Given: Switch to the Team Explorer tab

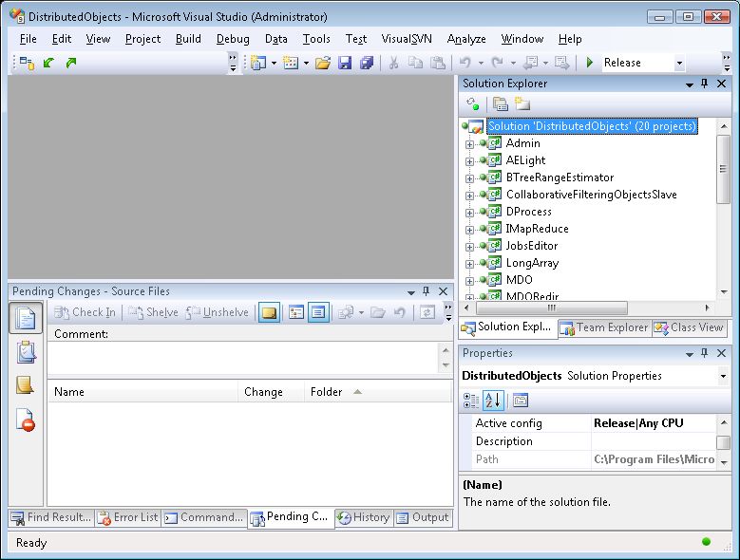Looking at the screenshot, I should [x=604, y=327].
